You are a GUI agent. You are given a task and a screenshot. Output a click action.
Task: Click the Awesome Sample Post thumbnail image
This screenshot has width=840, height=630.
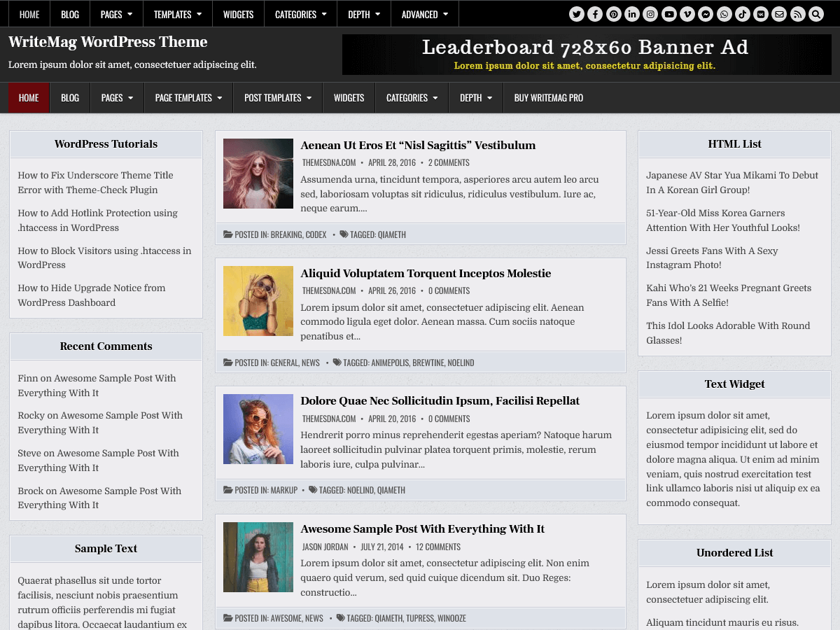(258, 557)
